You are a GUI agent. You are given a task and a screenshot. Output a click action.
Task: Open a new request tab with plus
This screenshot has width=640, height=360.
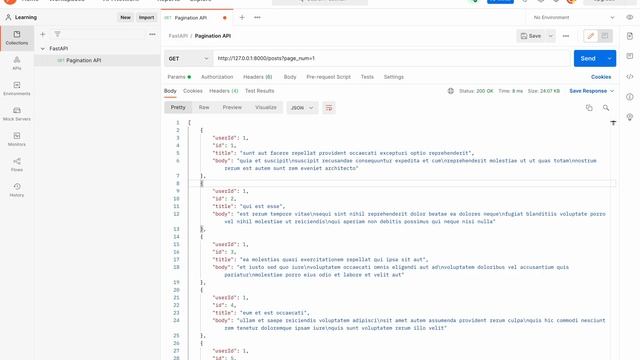[x=242, y=18]
